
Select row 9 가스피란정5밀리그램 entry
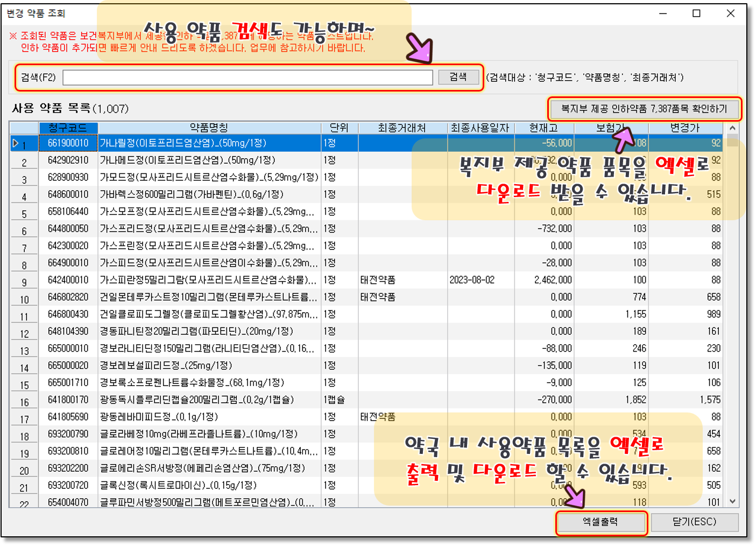point(208,280)
